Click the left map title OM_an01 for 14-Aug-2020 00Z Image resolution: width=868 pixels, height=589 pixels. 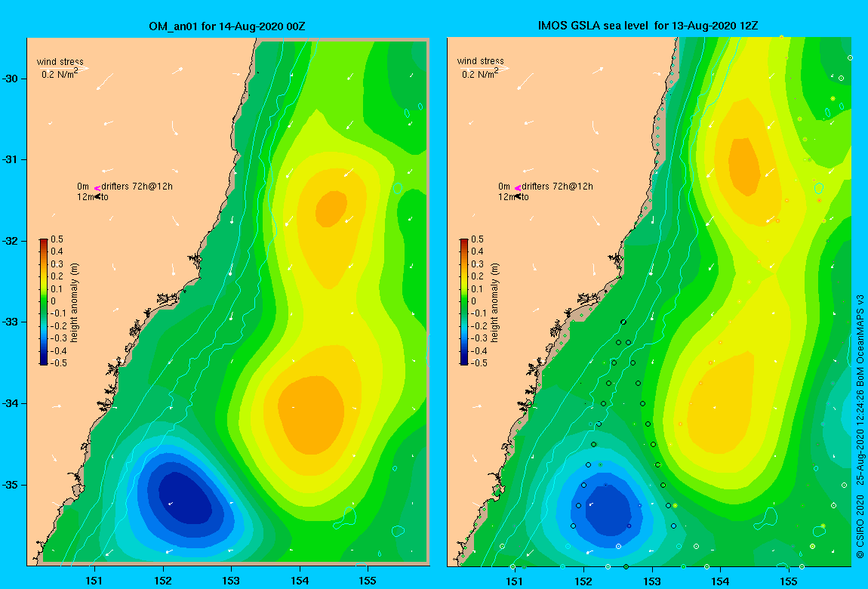click(x=227, y=26)
